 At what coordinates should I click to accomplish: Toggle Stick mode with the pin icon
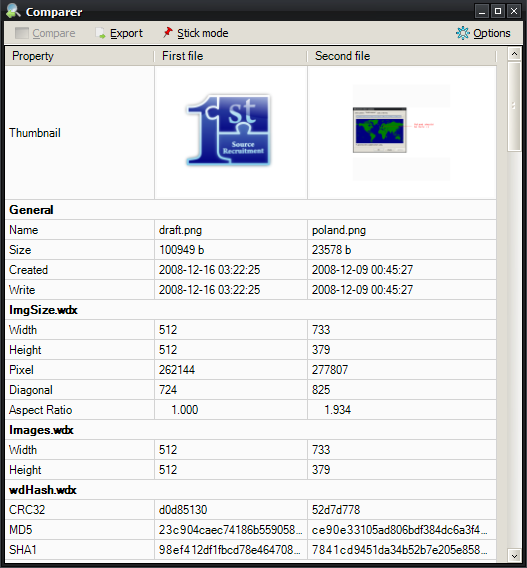click(167, 33)
